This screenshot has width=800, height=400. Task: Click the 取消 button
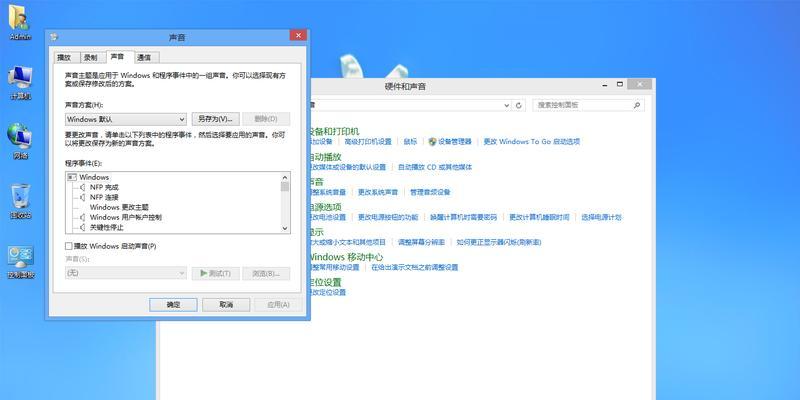(226, 305)
